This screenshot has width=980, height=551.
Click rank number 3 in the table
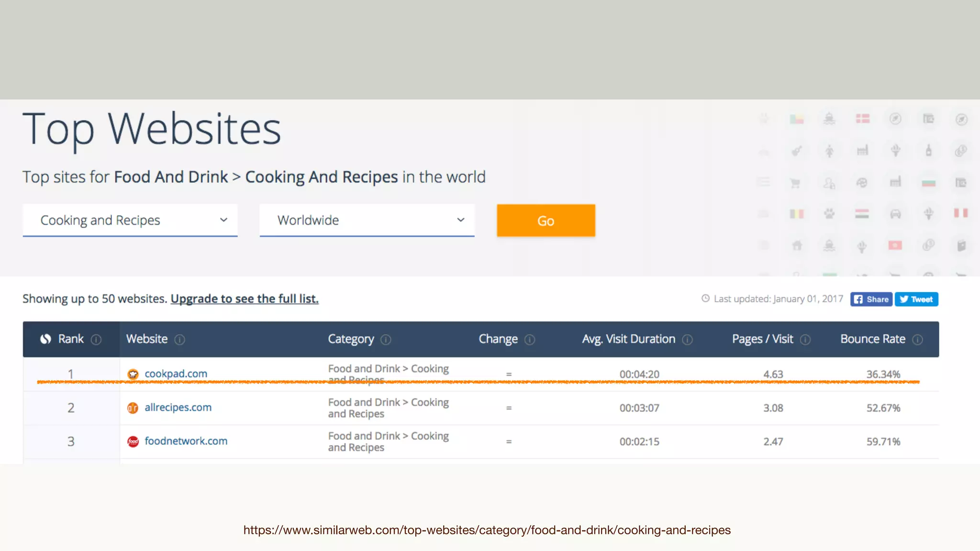pos(71,441)
